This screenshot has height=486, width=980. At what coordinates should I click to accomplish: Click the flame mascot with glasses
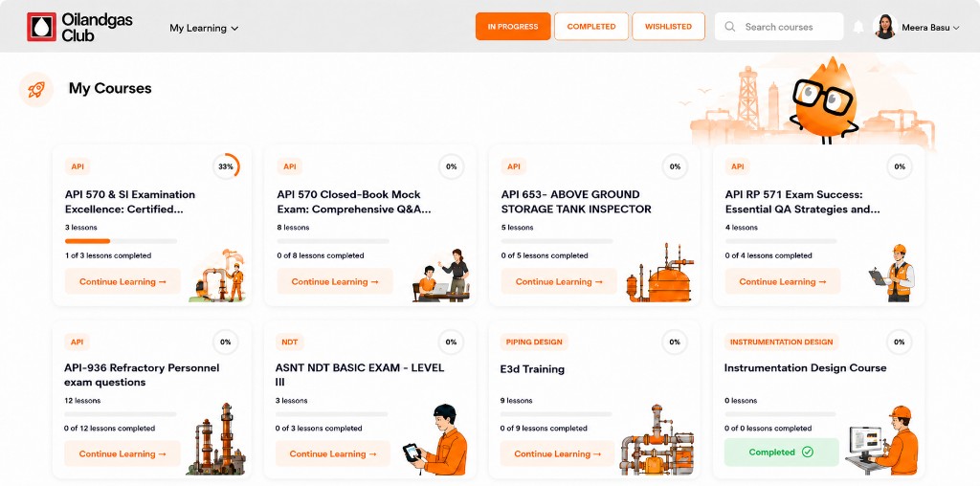(x=825, y=99)
